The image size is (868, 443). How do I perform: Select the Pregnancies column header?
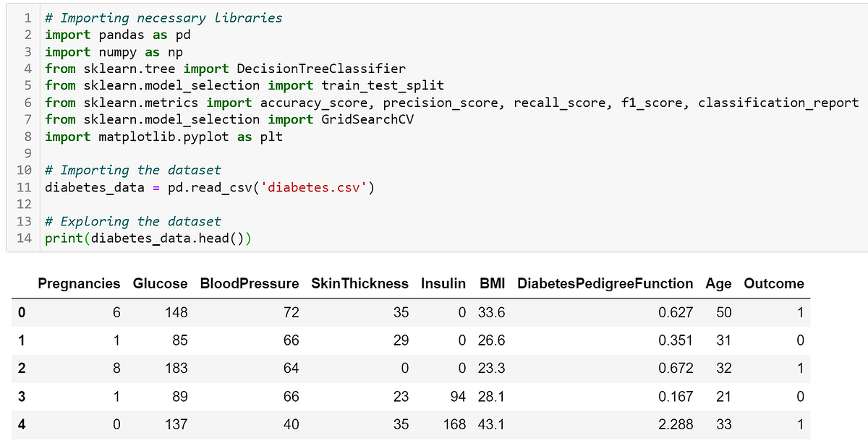click(x=79, y=283)
